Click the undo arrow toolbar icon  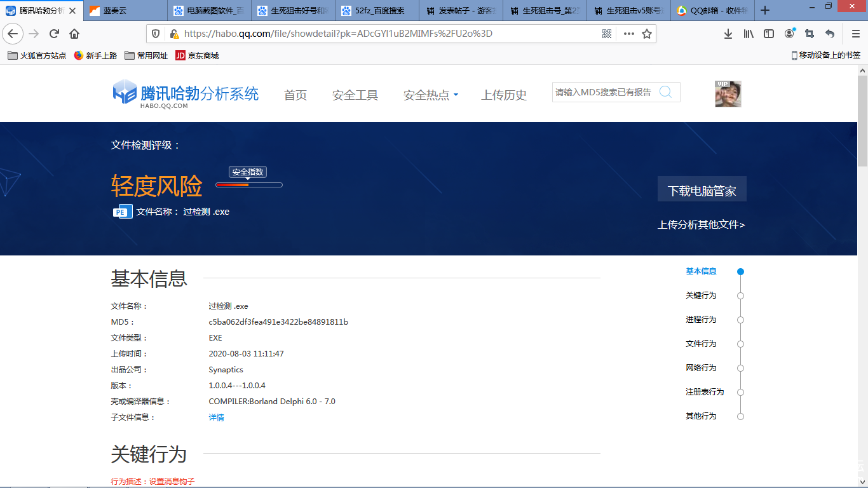[830, 34]
